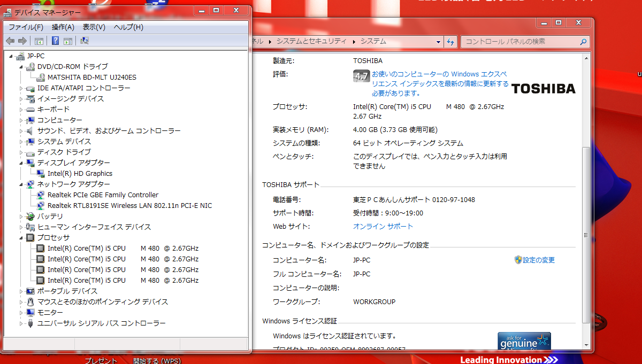642x364 pixels.
Task: Open the ファイル(F) menu
Action: [x=26, y=27]
